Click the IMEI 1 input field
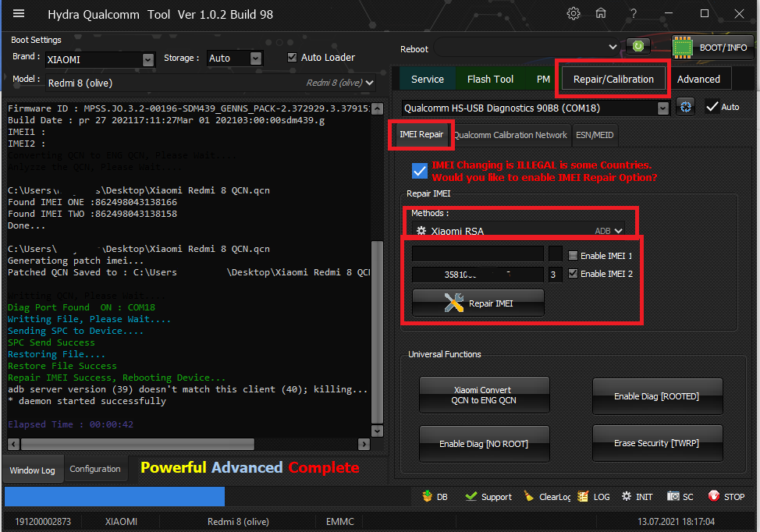 478,254
